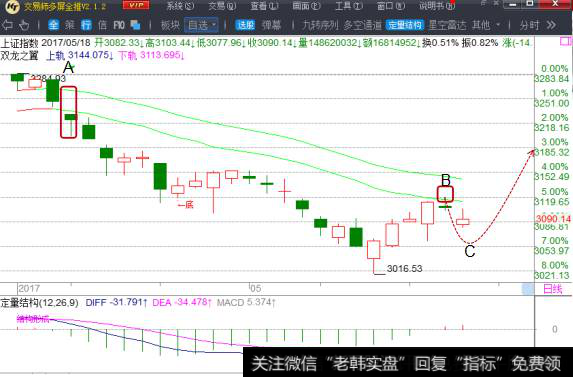
Task: Switch to 分时 view
Action: pos(530,25)
